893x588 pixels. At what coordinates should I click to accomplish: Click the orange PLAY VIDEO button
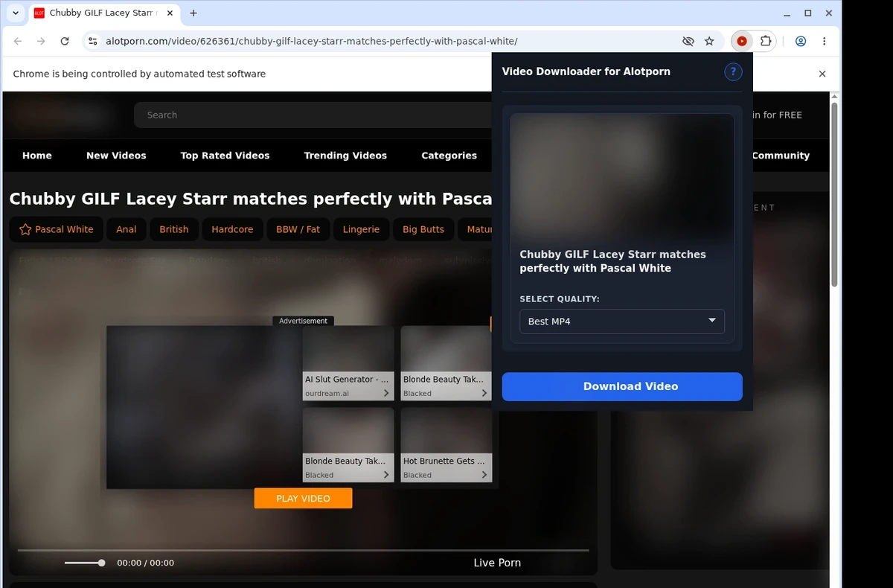click(303, 499)
